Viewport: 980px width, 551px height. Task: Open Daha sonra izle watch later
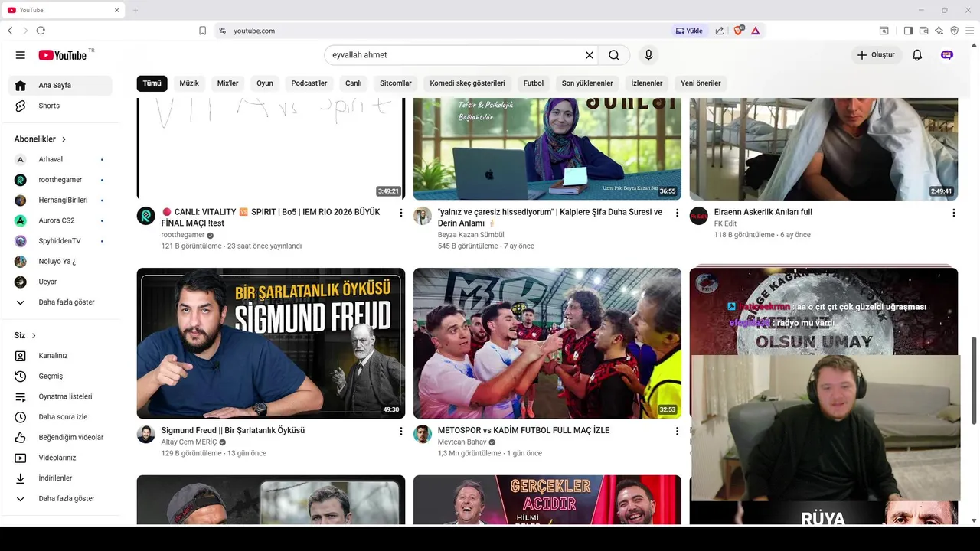click(60, 417)
